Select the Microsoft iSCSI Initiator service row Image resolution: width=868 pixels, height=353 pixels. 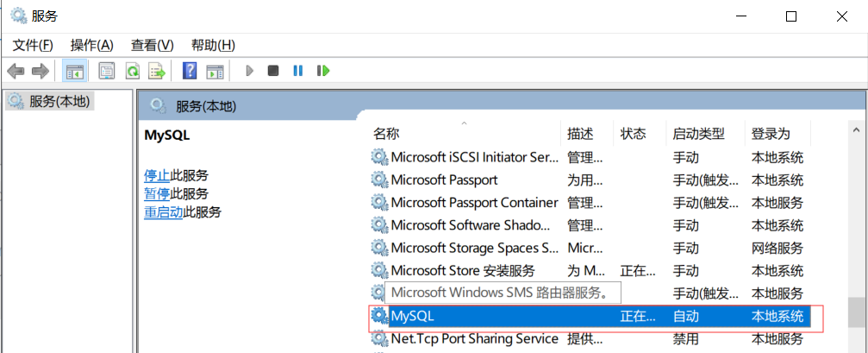[590, 157]
